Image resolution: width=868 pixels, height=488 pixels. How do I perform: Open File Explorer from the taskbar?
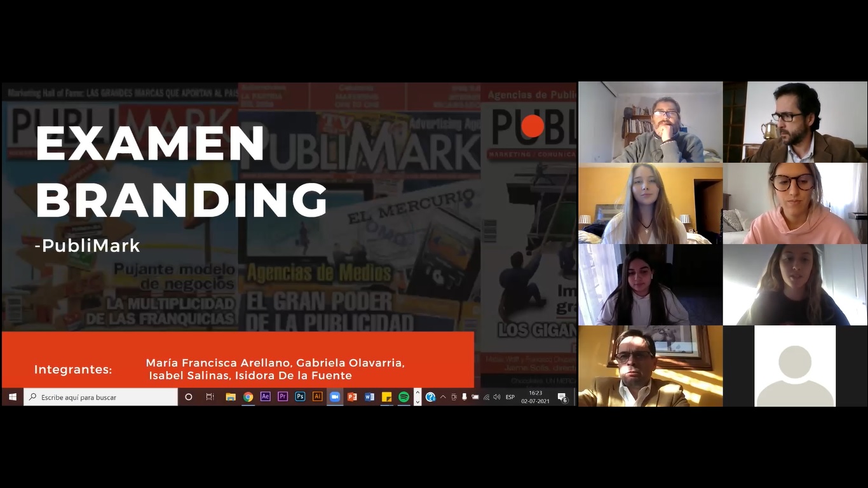(x=231, y=397)
